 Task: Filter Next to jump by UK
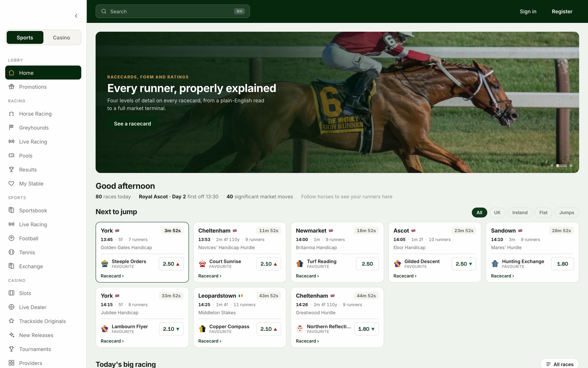click(x=497, y=213)
